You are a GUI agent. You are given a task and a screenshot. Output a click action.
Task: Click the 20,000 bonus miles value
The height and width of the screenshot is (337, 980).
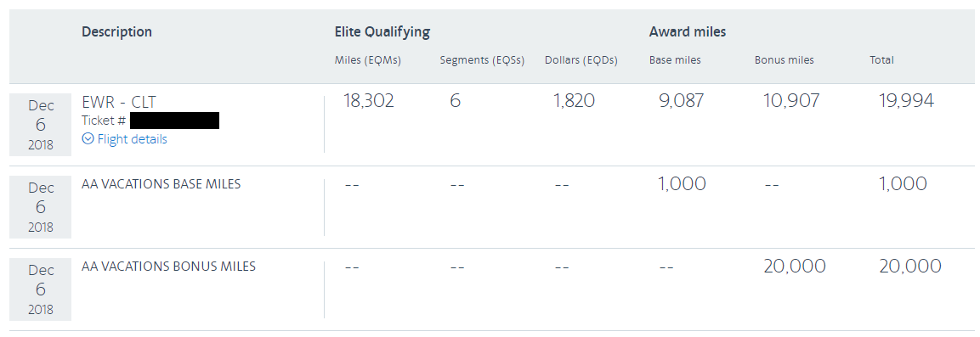coord(795,267)
